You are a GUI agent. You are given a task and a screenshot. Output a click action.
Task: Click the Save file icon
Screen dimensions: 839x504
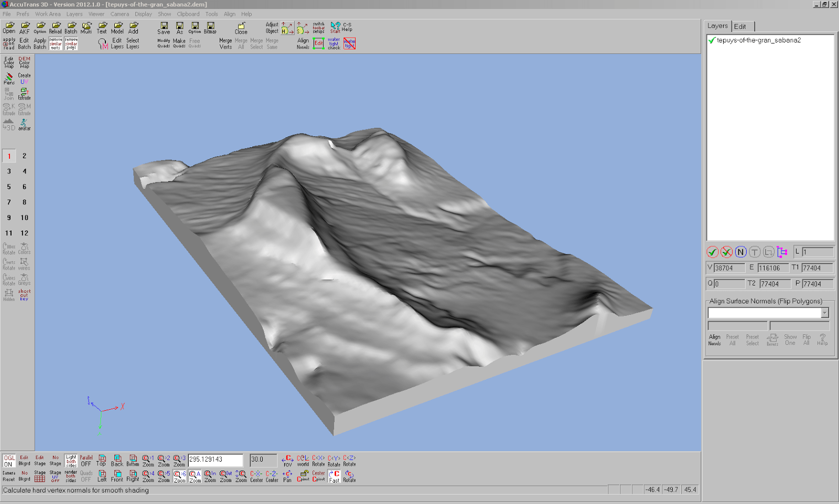(164, 28)
